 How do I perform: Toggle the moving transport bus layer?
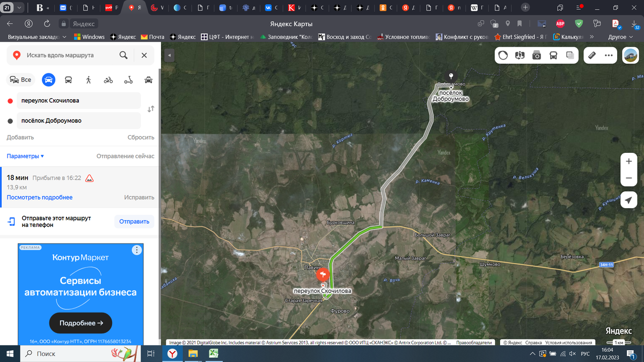pyautogui.click(x=553, y=55)
